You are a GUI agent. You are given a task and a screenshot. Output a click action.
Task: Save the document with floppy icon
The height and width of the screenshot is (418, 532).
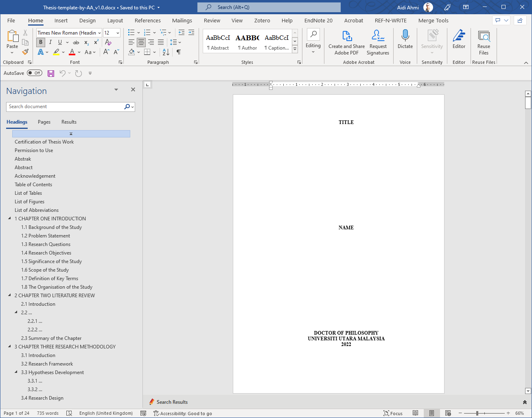click(51, 73)
